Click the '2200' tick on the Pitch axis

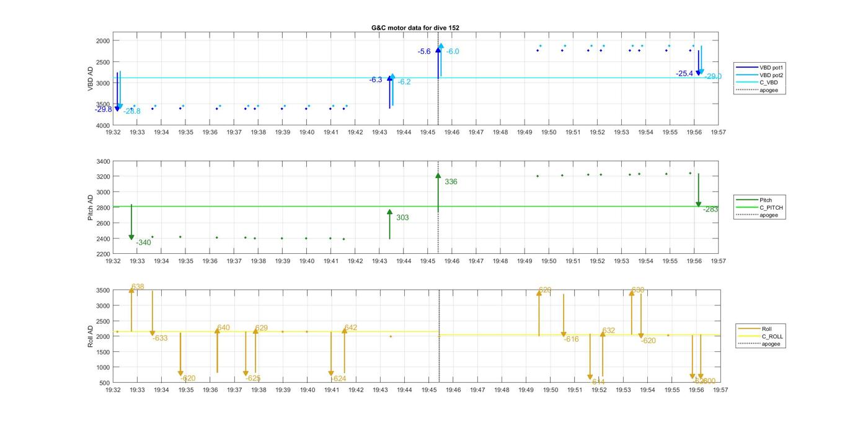point(103,254)
